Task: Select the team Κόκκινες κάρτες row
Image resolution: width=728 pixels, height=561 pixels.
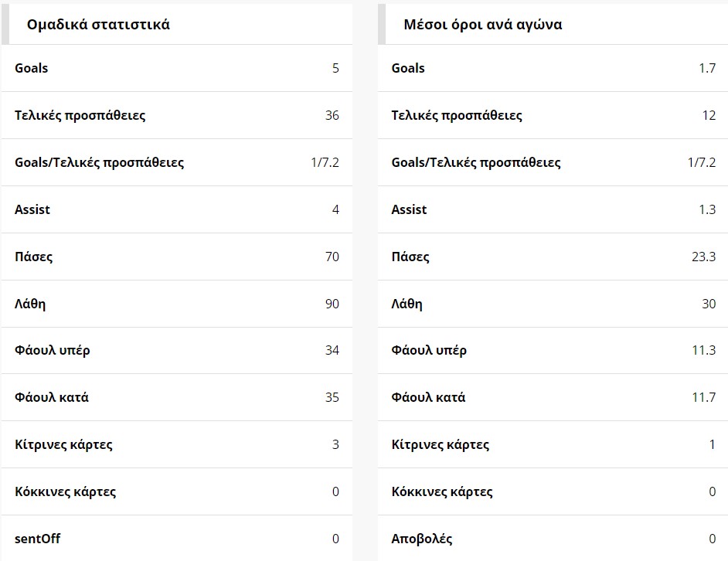Action: (177, 491)
